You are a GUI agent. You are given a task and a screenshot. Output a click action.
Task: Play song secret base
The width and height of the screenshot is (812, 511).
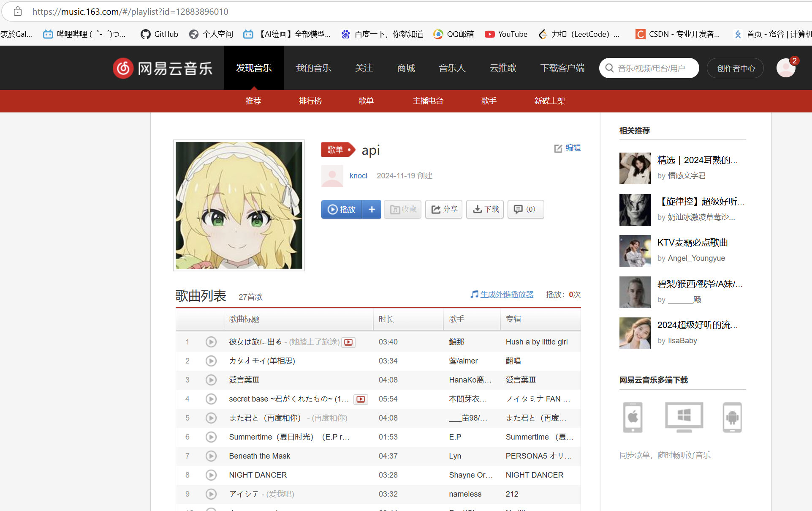point(211,399)
